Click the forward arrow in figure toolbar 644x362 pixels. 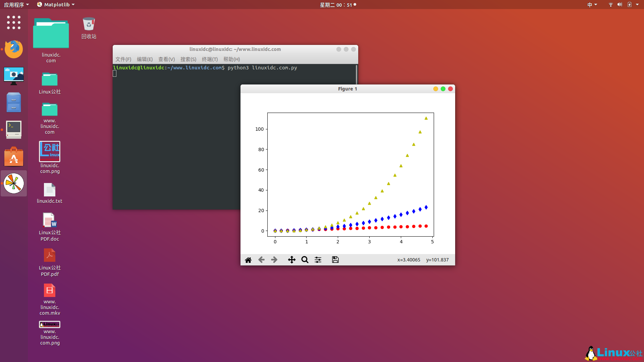[x=274, y=260]
